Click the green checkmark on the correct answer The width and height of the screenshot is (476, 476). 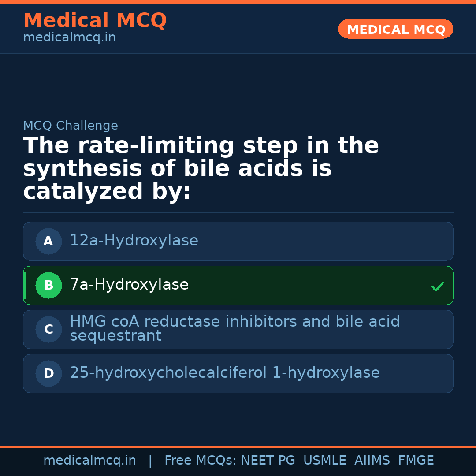pyautogui.click(x=437, y=286)
